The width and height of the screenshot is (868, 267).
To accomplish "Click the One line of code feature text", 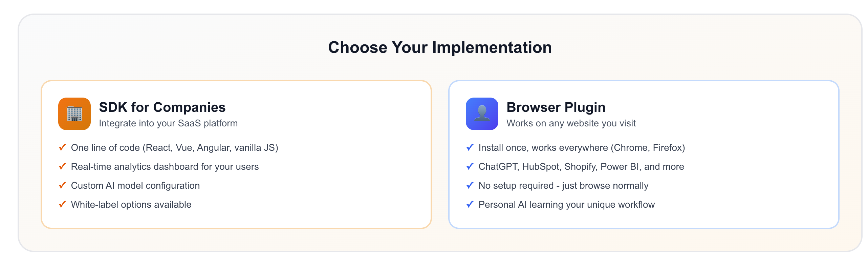I will [x=175, y=148].
